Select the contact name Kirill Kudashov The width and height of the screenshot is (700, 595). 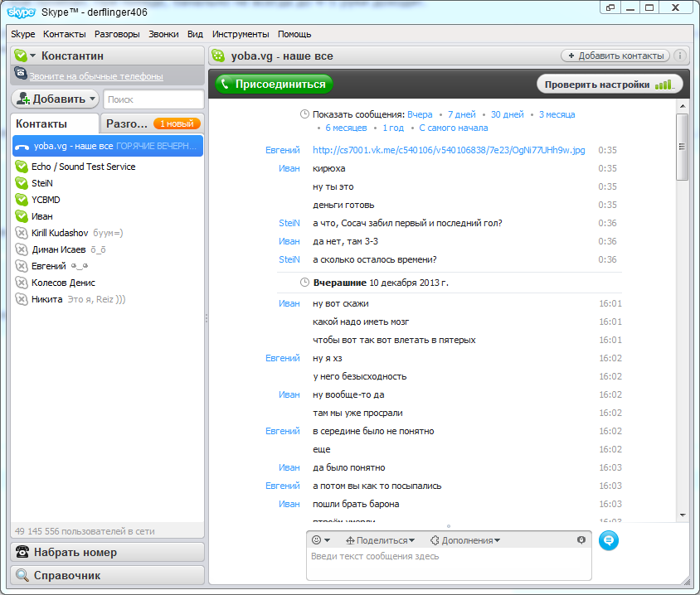pyautogui.click(x=60, y=233)
